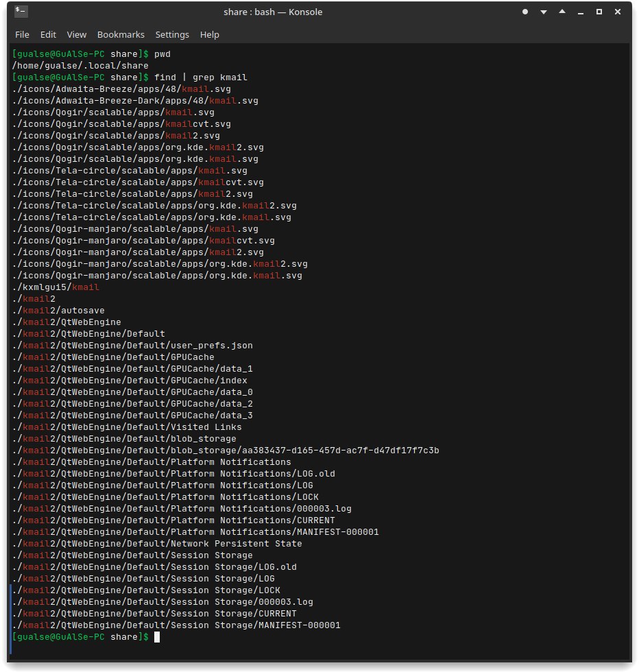Click the GPUCache/data_1 line
Screen dimensions: 639x672
coord(132,369)
